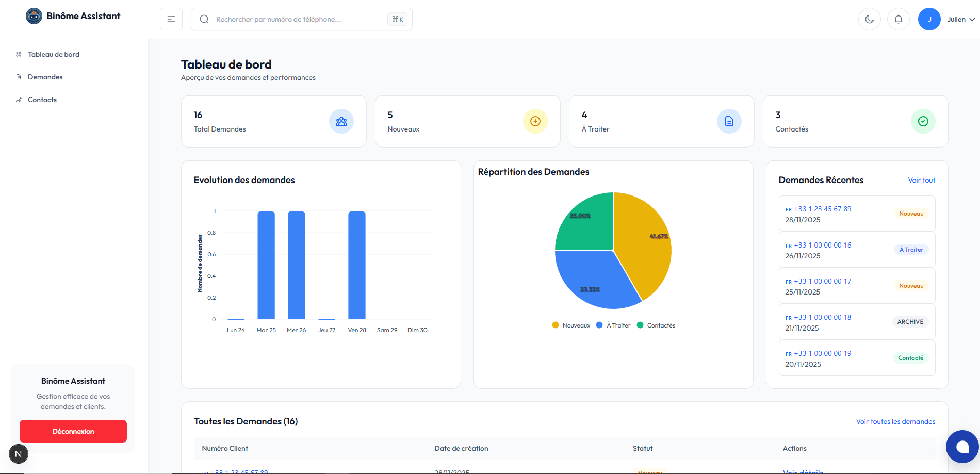Switch to the Demandes section

pos(45,76)
